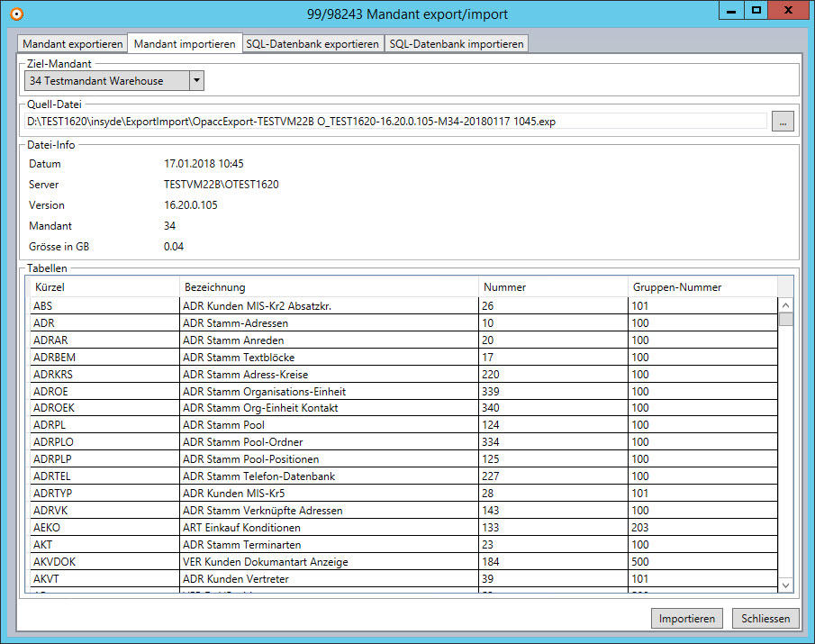The image size is (815, 644).
Task: Click the table scrollbar thumb
Action: tap(786, 319)
